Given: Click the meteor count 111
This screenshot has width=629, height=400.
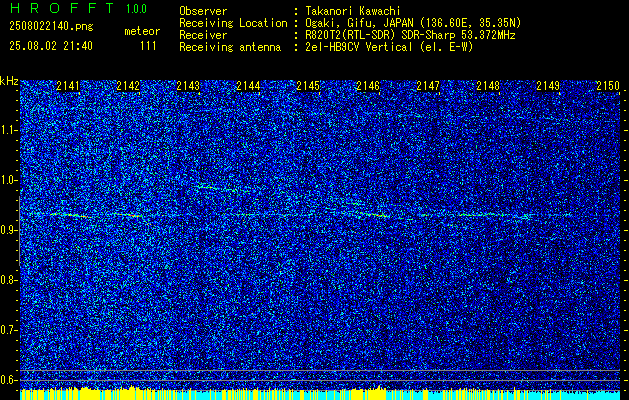Looking at the screenshot, I should point(148,46).
